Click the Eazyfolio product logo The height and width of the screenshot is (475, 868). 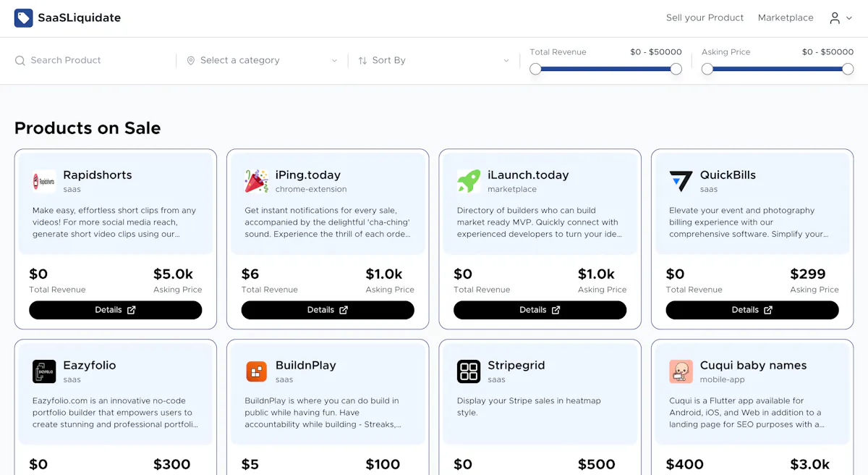point(44,371)
